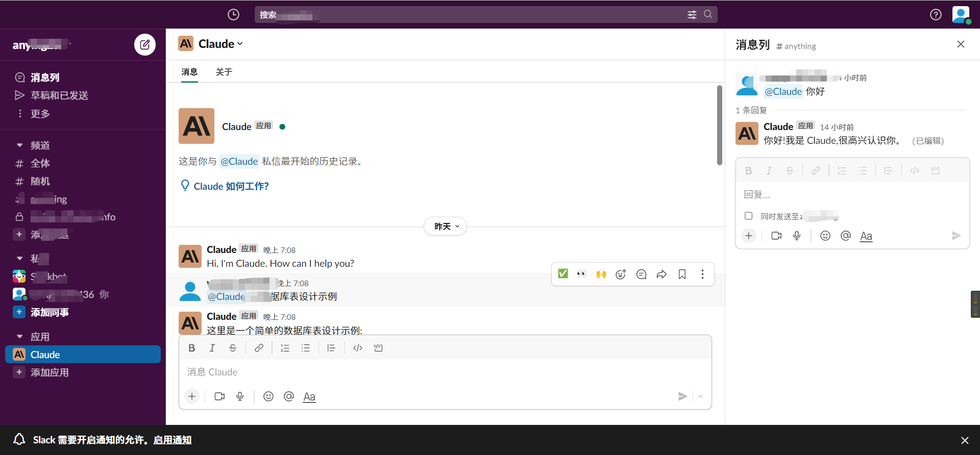
Task: Record audio clip in main composer
Action: [240, 396]
